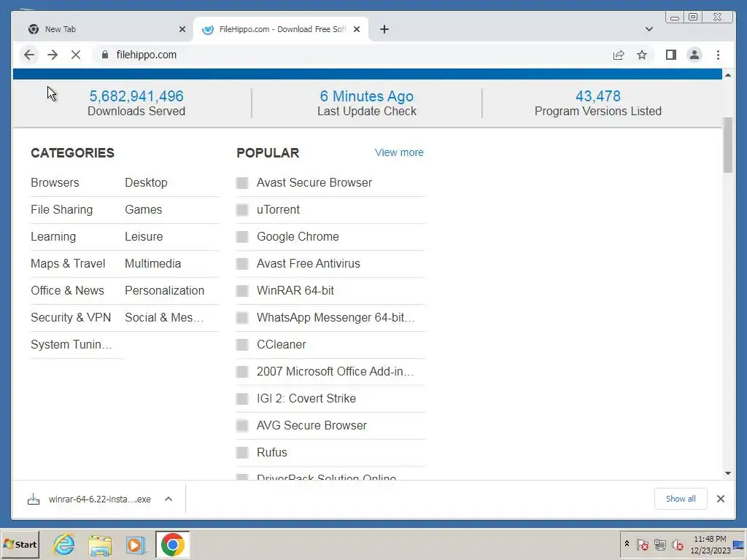Open the Office & News category
The width and height of the screenshot is (747, 560).
click(67, 290)
